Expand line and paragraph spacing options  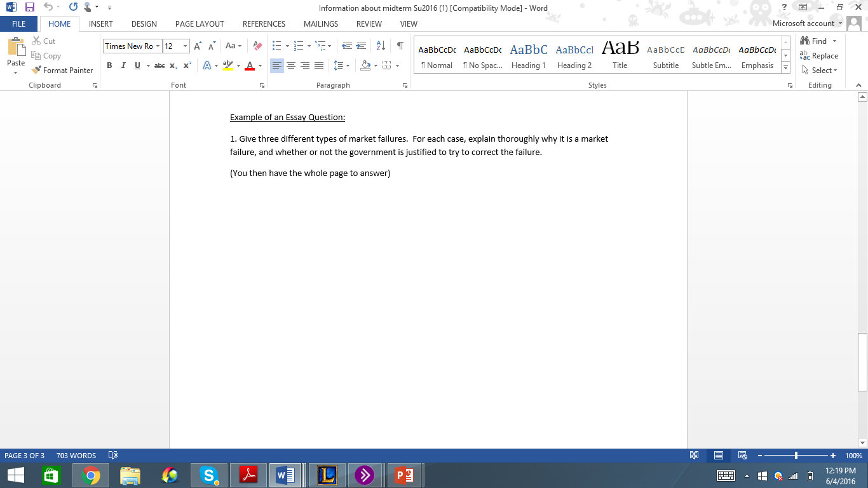(x=342, y=65)
